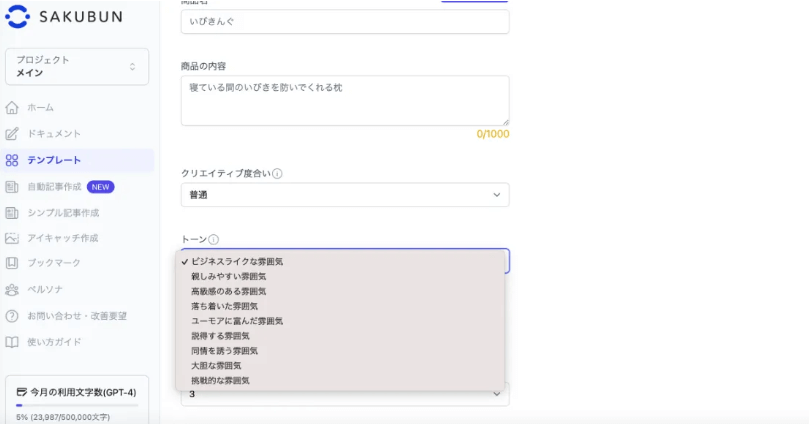Select 大胆な雰囲気 option
The image size is (809, 424).
[x=340, y=366]
